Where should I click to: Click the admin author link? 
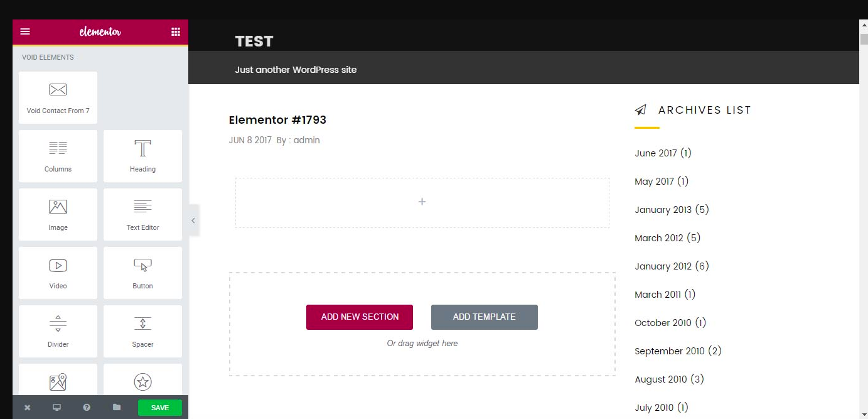(x=307, y=140)
